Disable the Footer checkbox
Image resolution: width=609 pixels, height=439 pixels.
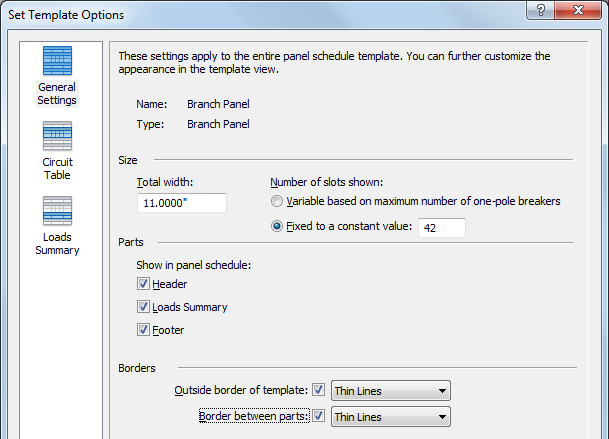[x=143, y=329]
